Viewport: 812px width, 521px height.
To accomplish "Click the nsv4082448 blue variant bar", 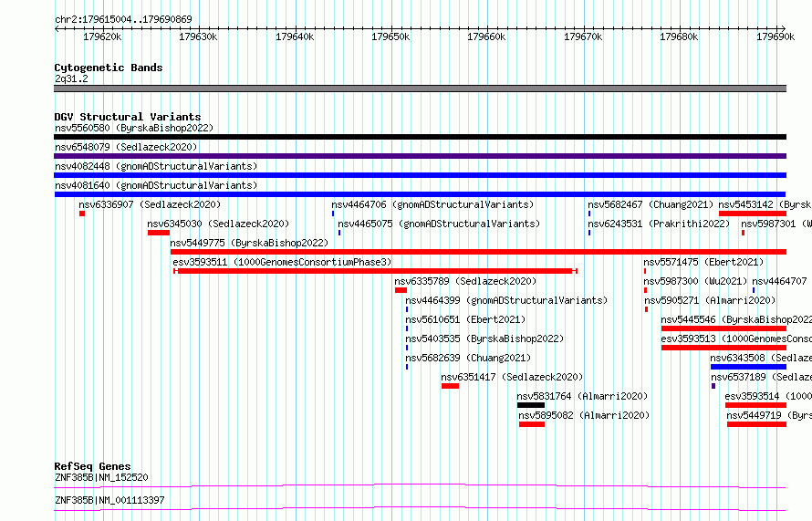I will (x=420, y=175).
